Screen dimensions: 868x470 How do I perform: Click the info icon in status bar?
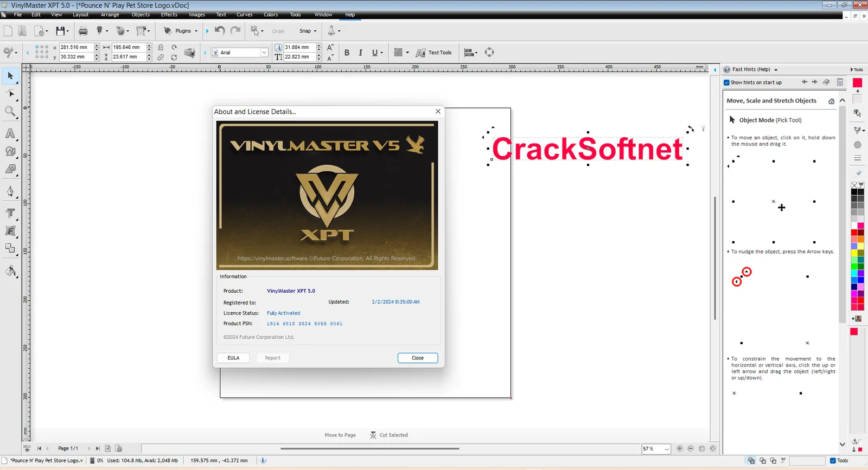point(263,460)
